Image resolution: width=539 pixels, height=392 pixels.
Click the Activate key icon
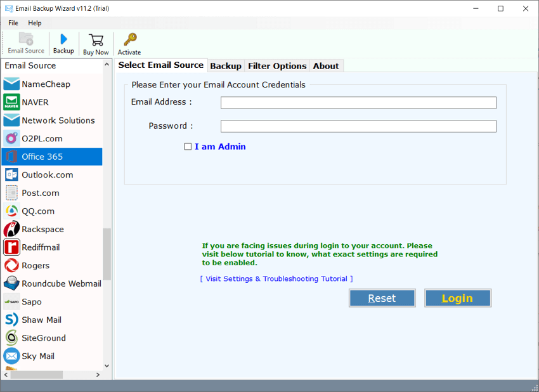pos(130,39)
